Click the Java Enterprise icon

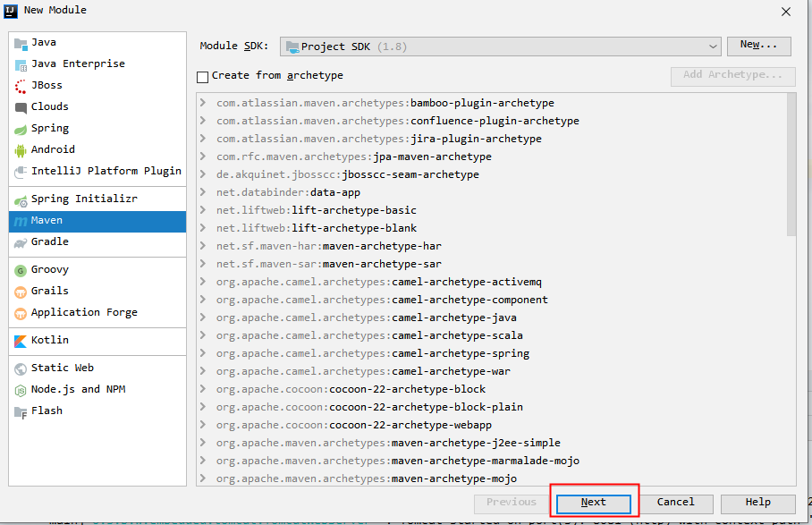pyautogui.click(x=21, y=64)
